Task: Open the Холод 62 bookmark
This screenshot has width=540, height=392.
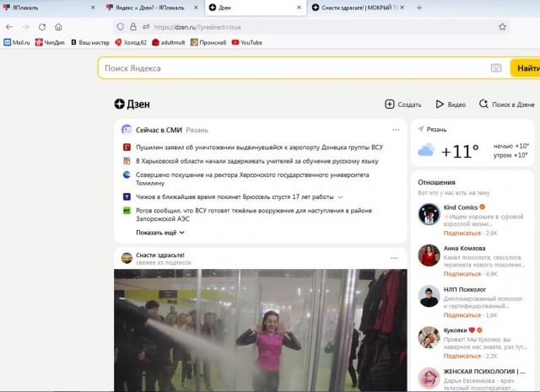Action: coord(131,42)
